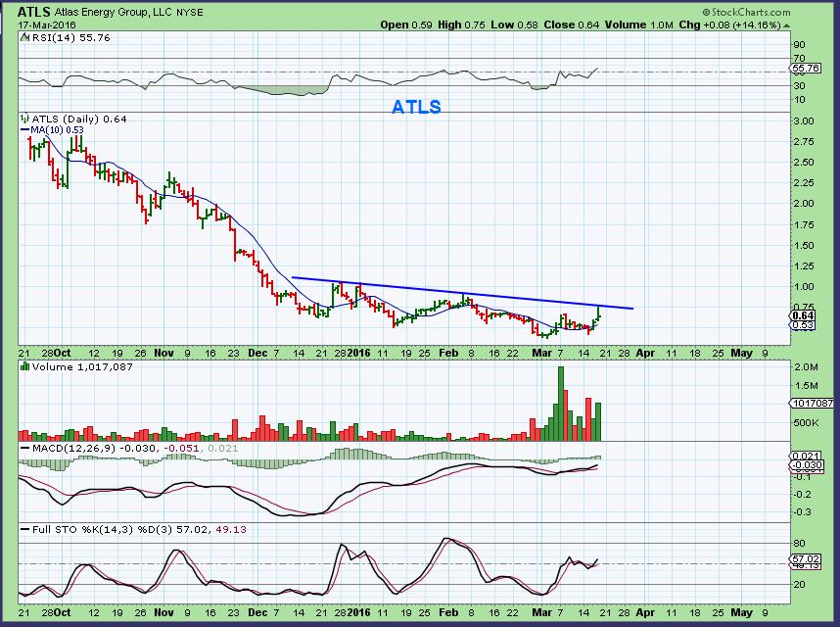Click the 90 label on RSI axis
Viewport: 840px width, 627px height.
(x=799, y=44)
